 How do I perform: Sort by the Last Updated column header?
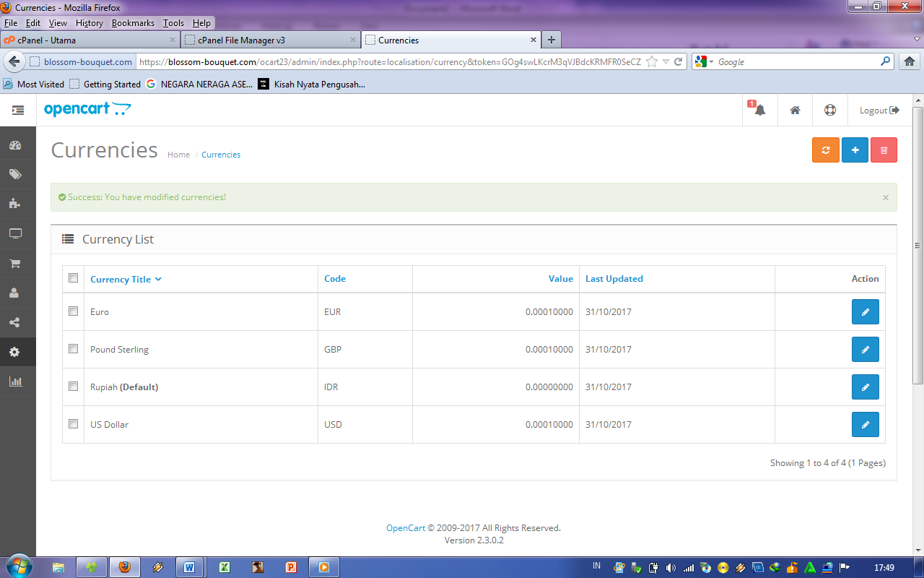614,279
